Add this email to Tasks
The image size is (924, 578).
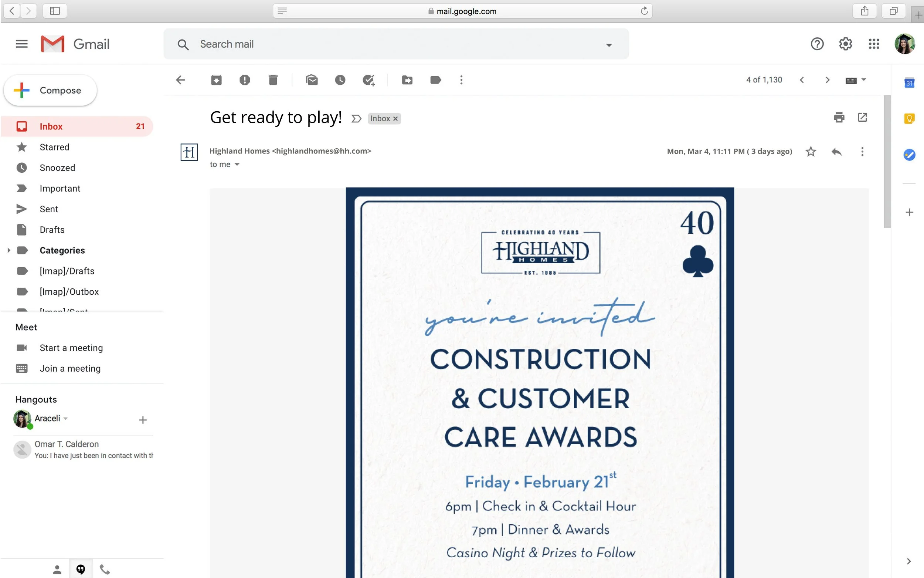(x=368, y=80)
